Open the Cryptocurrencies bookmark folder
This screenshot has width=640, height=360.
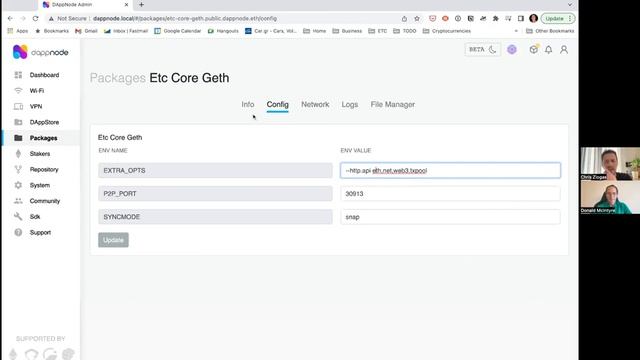(x=447, y=31)
